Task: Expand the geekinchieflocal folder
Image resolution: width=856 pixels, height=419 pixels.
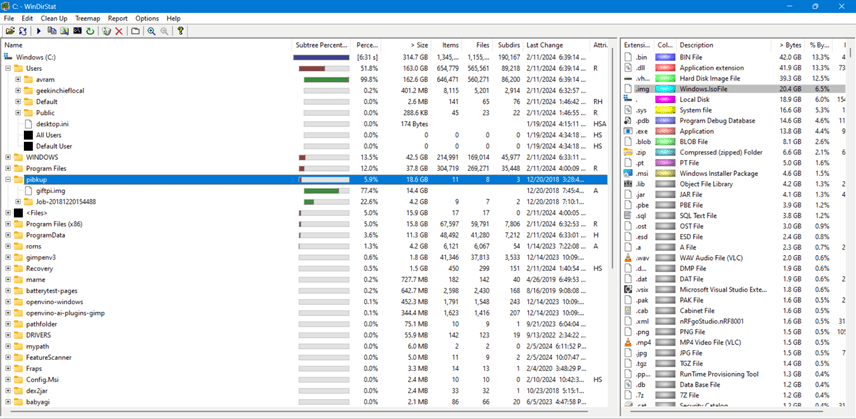Action: [x=18, y=91]
